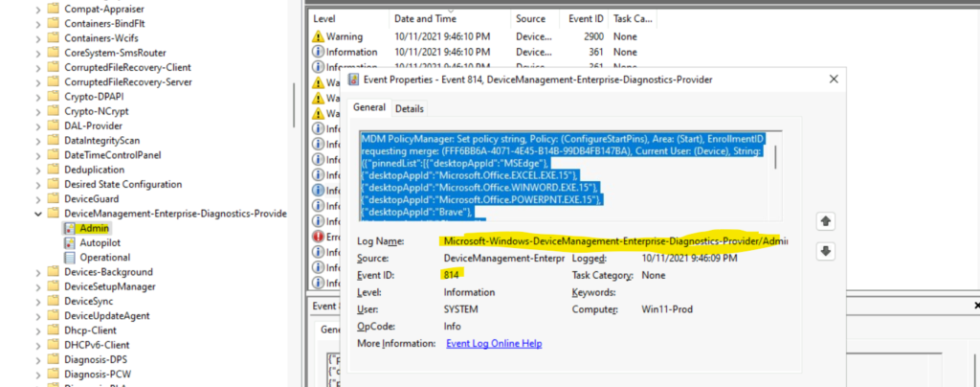The width and height of the screenshot is (980, 387).
Task: Click the Admin log icon
Action: point(69,228)
